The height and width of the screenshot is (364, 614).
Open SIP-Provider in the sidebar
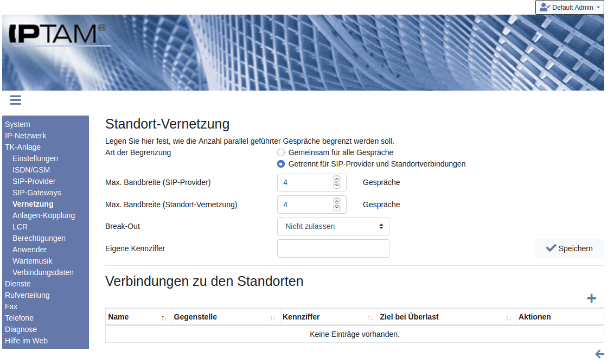(x=34, y=181)
